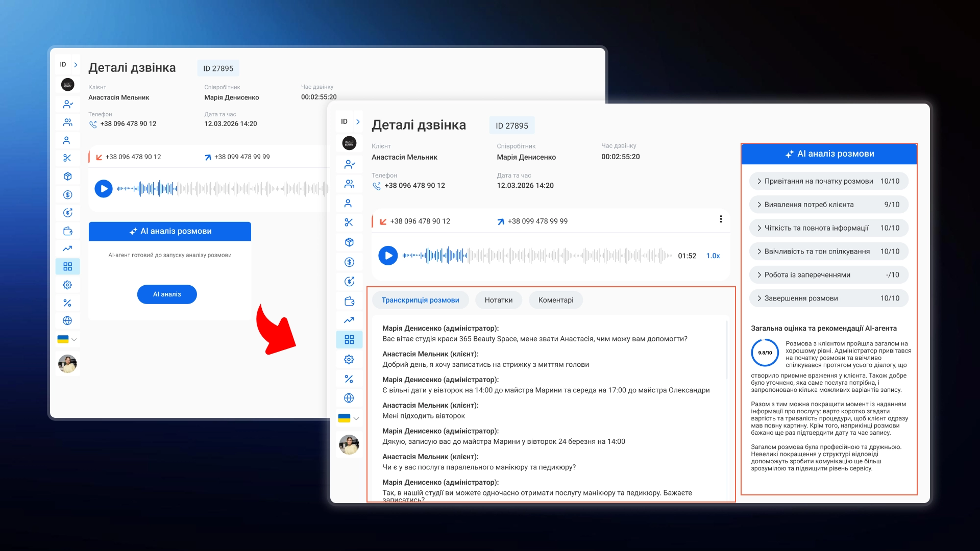980x551 pixels.
Task: Open the three-dot menu above the audio player
Action: (721, 219)
